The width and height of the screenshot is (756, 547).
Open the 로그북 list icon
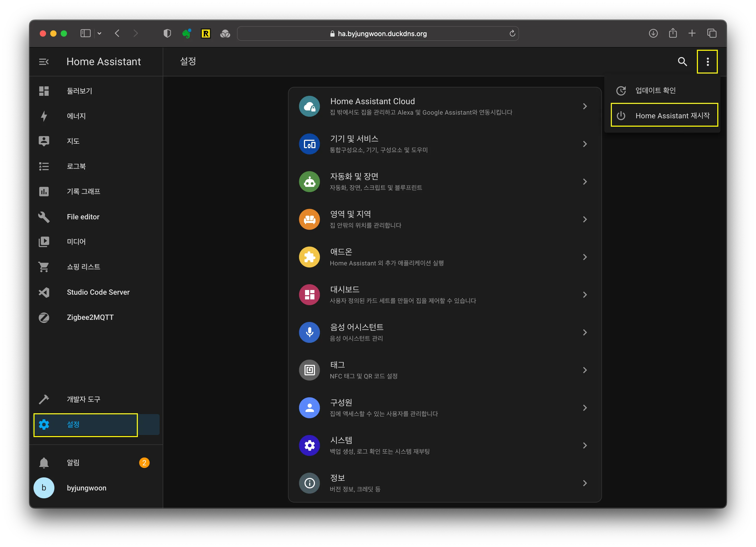[44, 166]
